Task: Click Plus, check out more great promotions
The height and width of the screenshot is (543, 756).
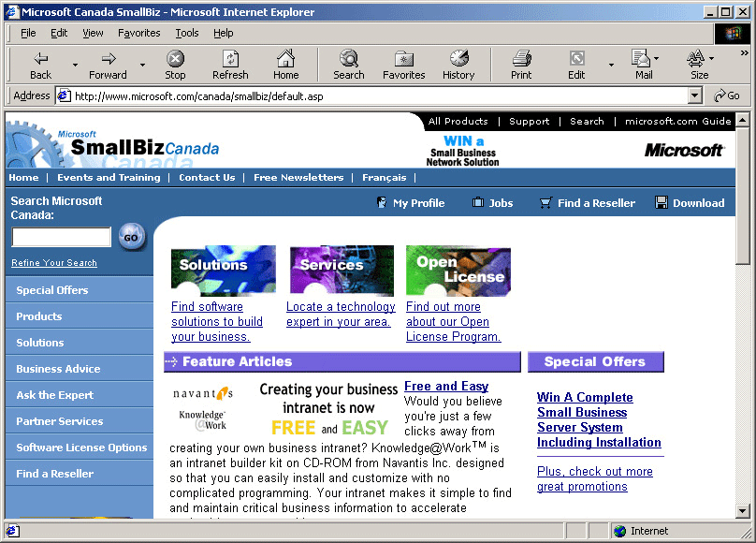Action: [595, 478]
